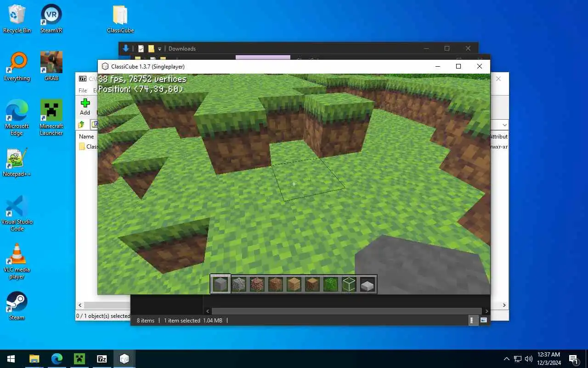Select SteamVR desktop shortcut
Screen dimensions: 588x368
tap(51, 19)
